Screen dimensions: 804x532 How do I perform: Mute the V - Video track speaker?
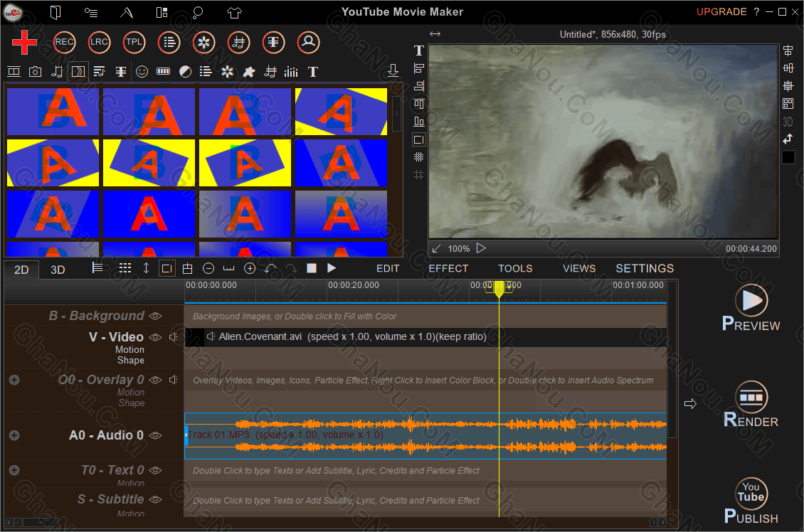click(174, 336)
